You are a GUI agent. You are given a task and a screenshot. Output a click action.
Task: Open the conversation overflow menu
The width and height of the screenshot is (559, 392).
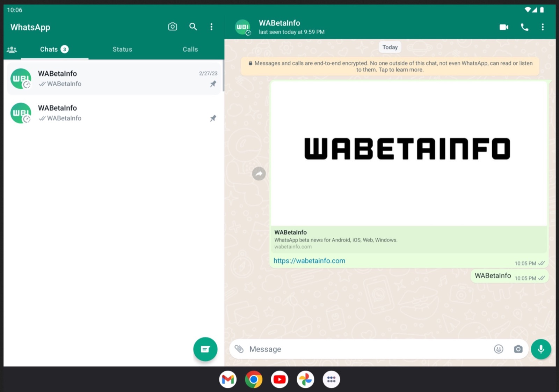pyautogui.click(x=543, y=27)
